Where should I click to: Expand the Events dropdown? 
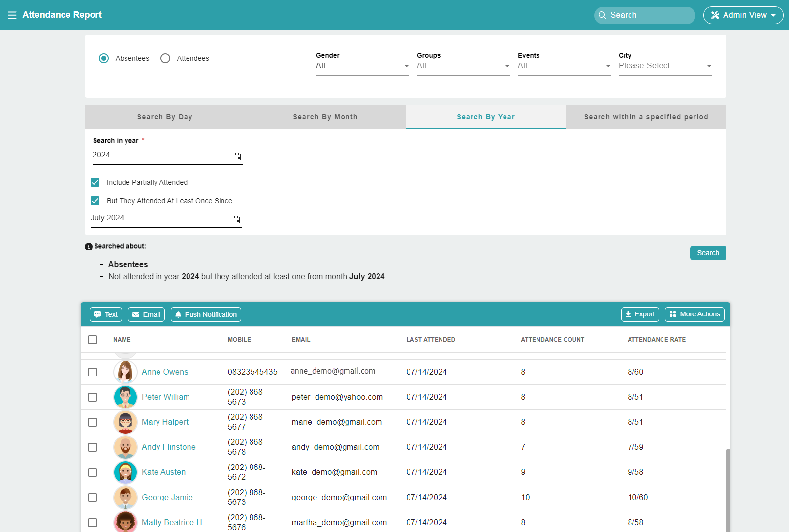tap(564, 66)
